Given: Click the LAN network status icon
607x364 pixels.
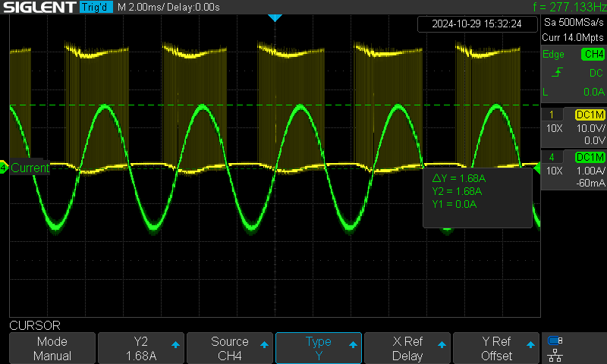Looking at the screenshot, I should click(x=555, y=355).
